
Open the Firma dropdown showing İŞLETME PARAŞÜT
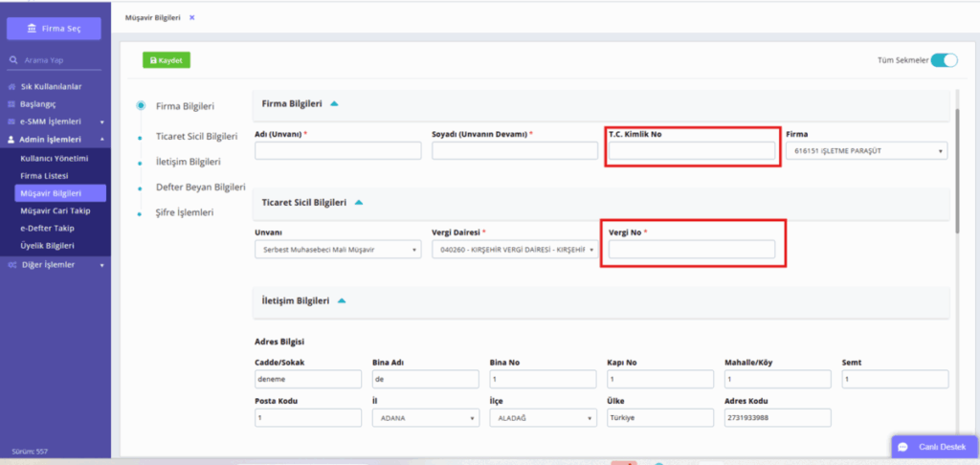(x=866, y=150)
